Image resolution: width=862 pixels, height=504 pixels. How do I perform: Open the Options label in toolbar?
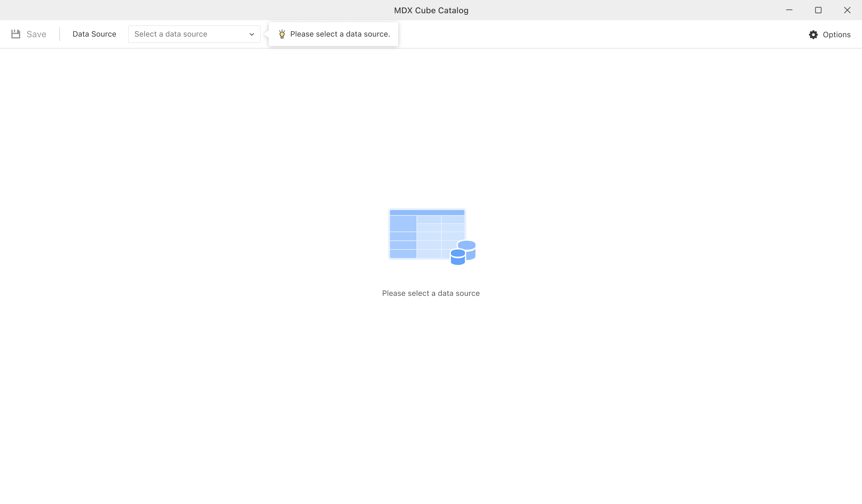coord(836,34)
